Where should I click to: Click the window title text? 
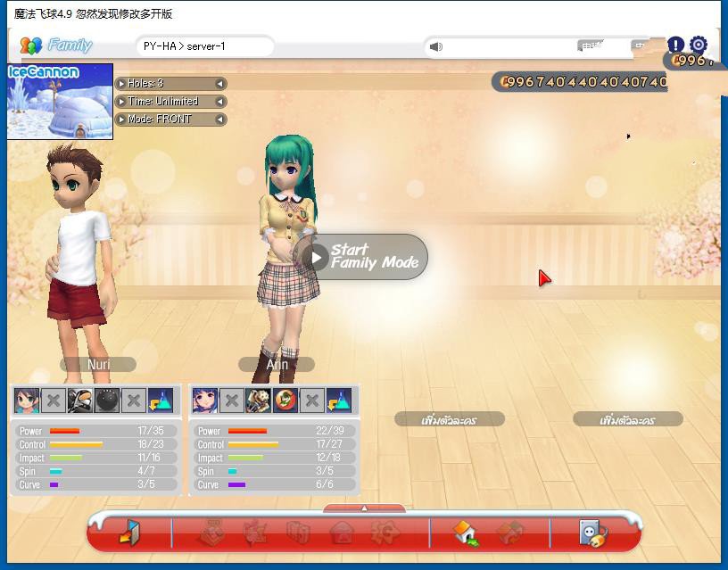pos(93,14)
